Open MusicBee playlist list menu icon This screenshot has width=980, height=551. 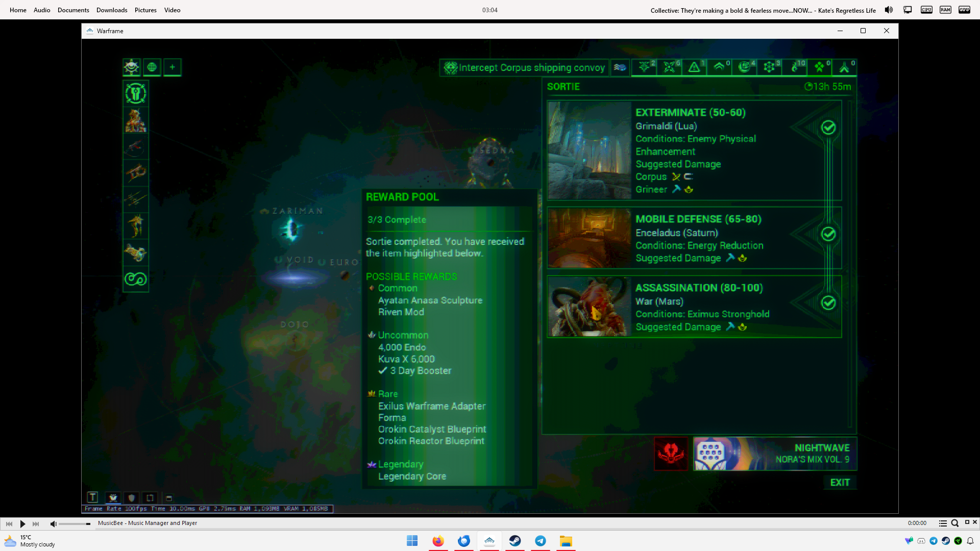943,523
